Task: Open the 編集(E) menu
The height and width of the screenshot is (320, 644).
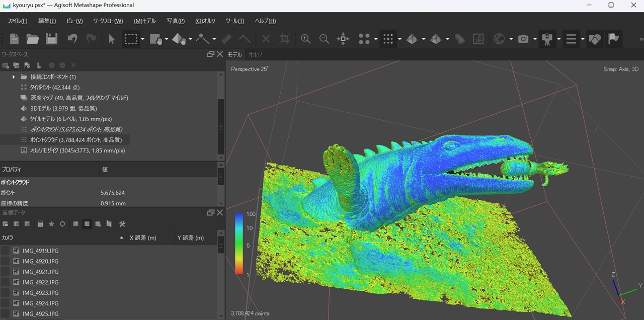Action: [47, 21]
